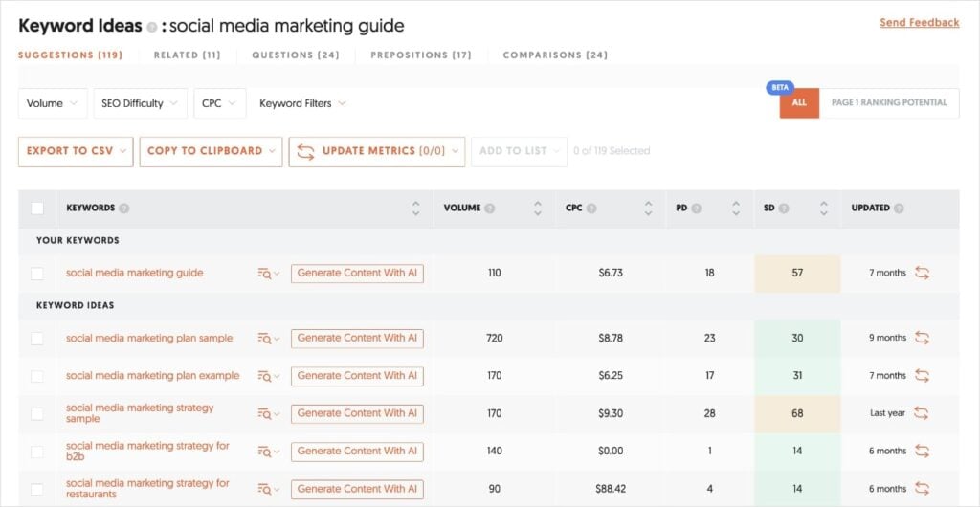The height and width of the screenshot is (507, 980).
Task: Open the Add to List dropdown
Action: 520,152
